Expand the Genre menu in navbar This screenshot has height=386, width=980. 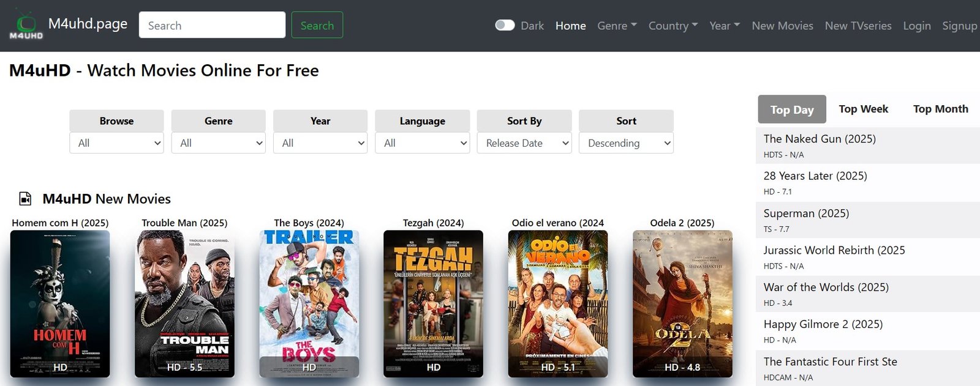tap(617, 26)
